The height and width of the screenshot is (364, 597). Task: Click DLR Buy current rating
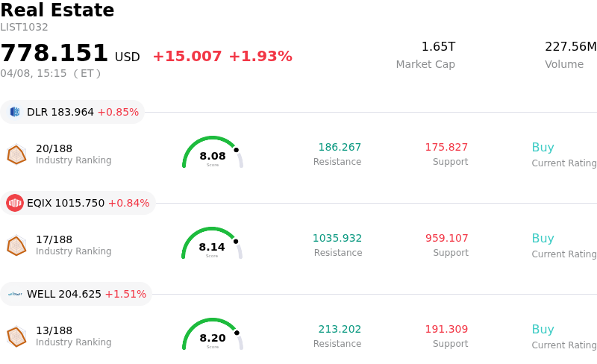[543, 148]
